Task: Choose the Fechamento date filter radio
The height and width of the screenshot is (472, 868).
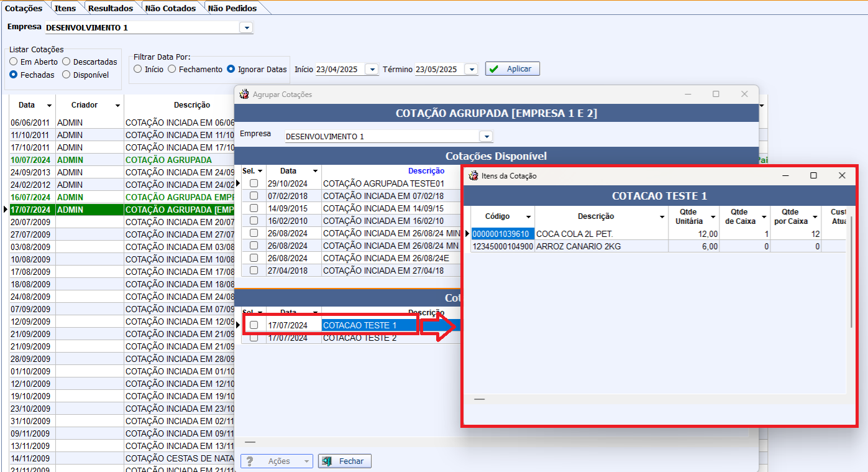Action: (172, 70)
